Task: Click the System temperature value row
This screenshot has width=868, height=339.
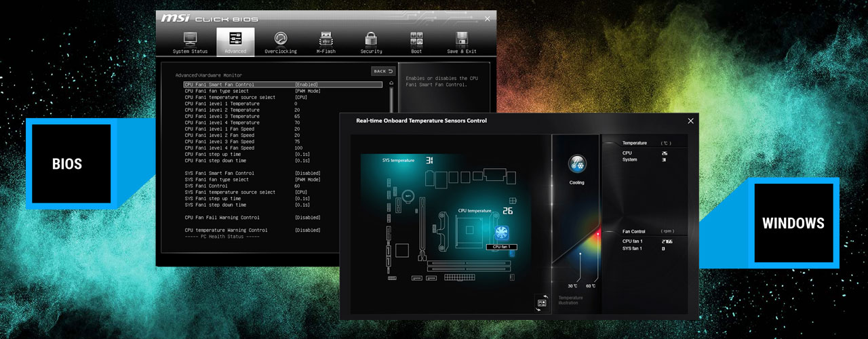Action: [x=645, y=160]
